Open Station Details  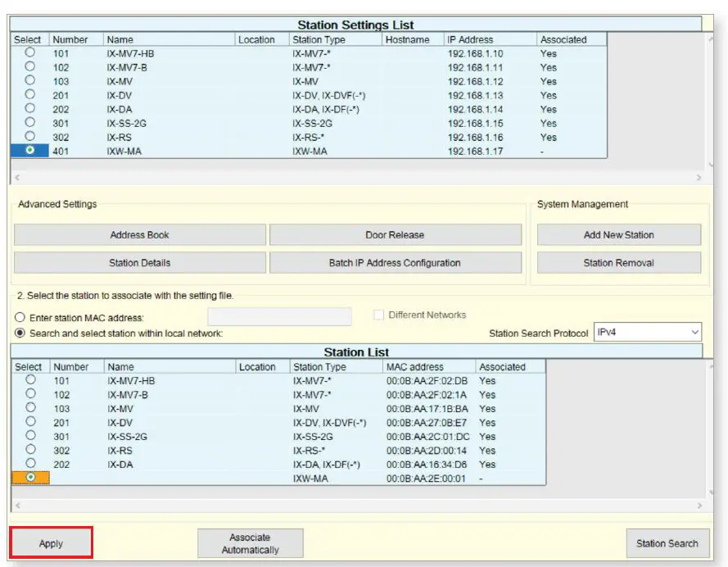pos(139,263)
